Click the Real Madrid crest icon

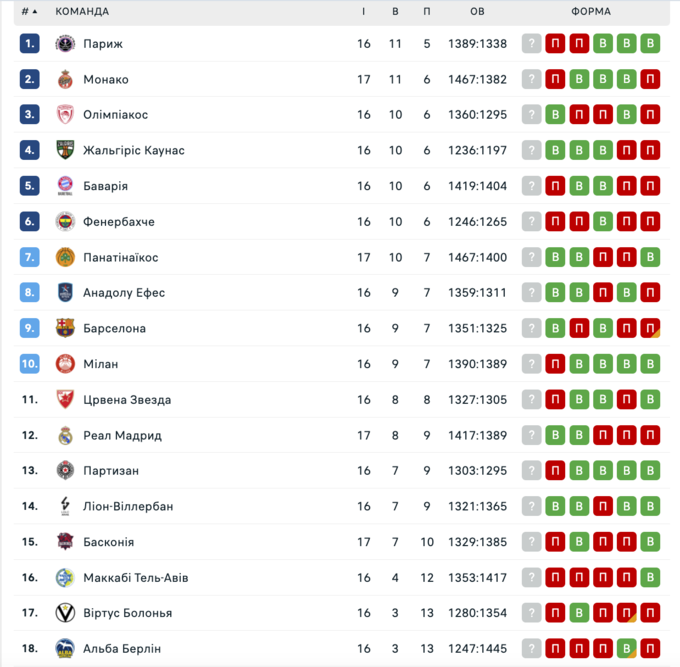pos(65,435)
